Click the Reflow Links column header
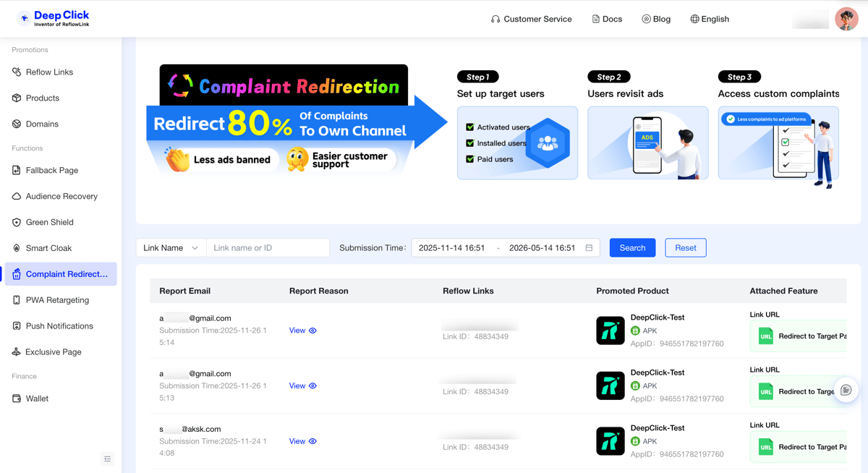This screenshot has width=868, height=473. pyautogui.click(x=468, y=291)
